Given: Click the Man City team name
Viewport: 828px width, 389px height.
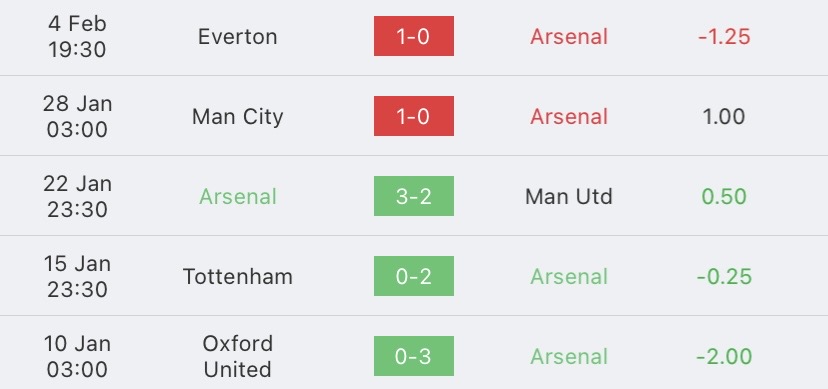Looking at the screenshot, I should 238,117.
